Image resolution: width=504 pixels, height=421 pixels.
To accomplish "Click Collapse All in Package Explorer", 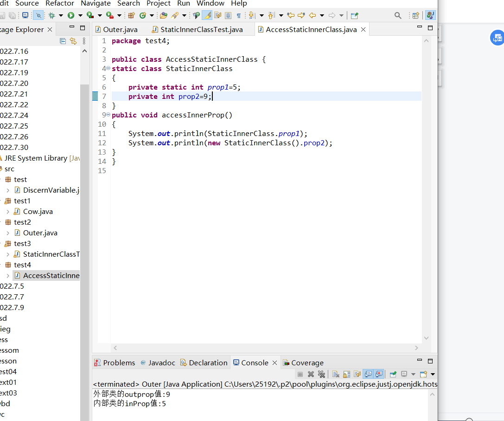I will [x=63, y=41].
